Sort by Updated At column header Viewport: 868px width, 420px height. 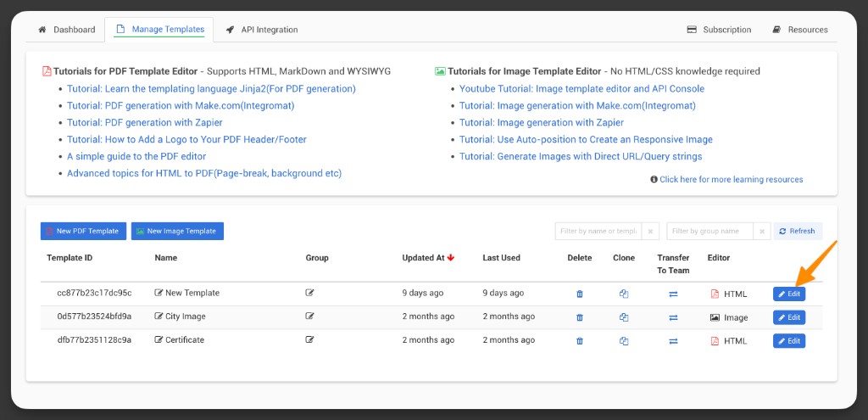pos(424,258)
